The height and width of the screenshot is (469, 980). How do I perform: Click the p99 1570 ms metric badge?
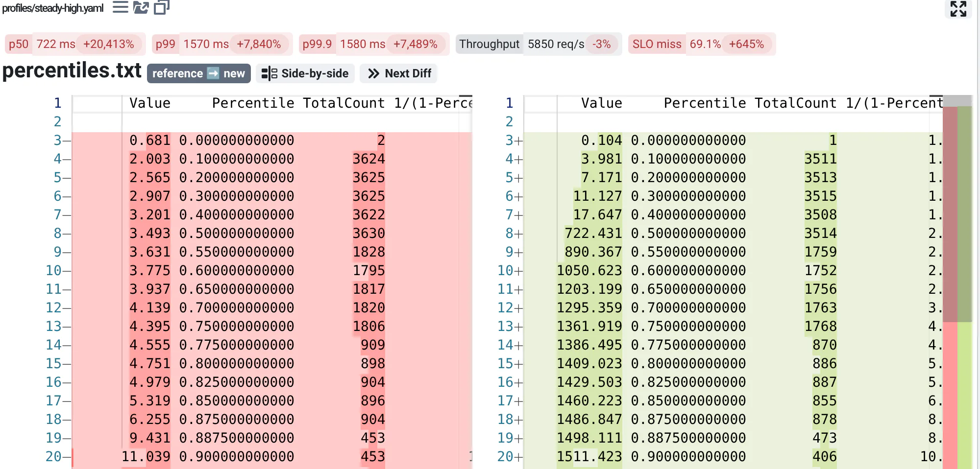(222, 44)
